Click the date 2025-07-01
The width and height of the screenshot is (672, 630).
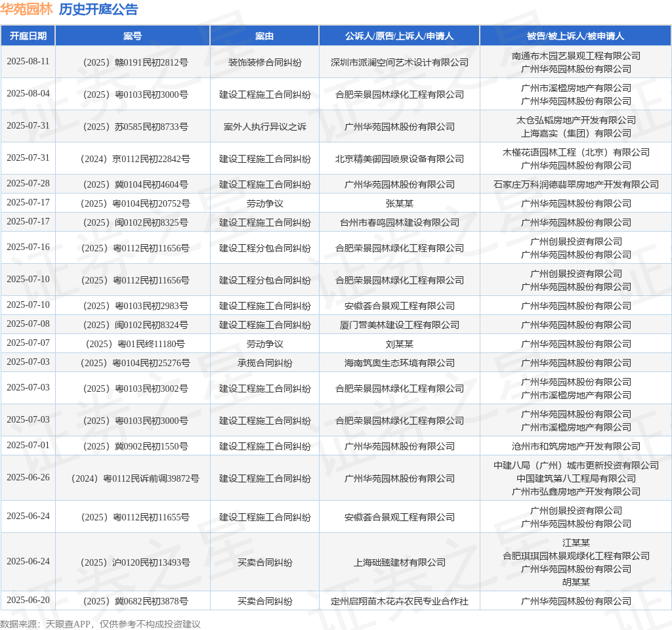click(28, 446)
